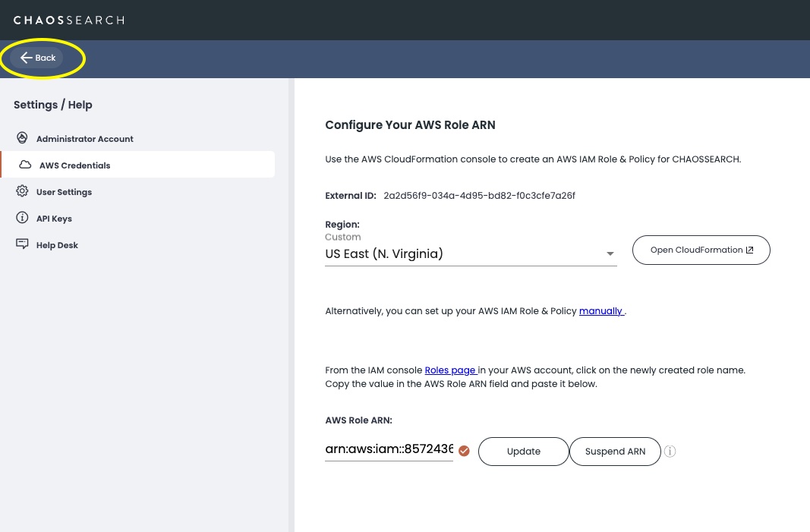Viewport: 810px width, 532px height.
Task: Follow the manually setup link
Action: point(601,311)
